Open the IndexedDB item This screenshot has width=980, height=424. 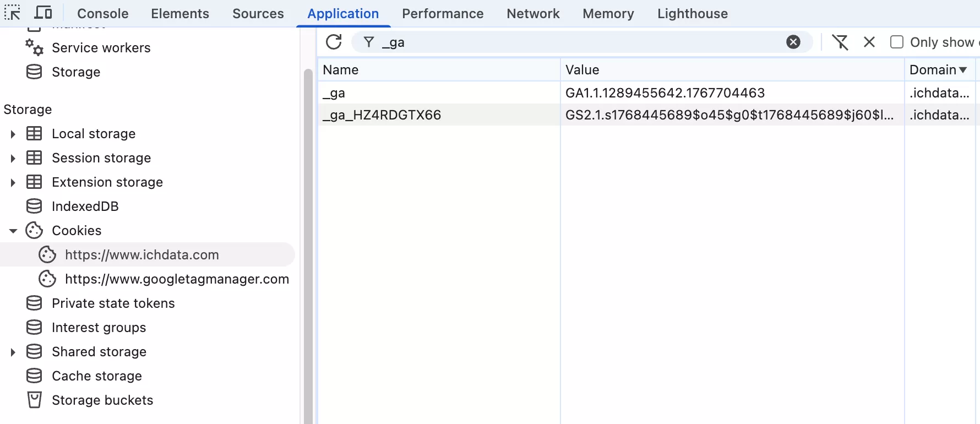[x=85, y=206]
